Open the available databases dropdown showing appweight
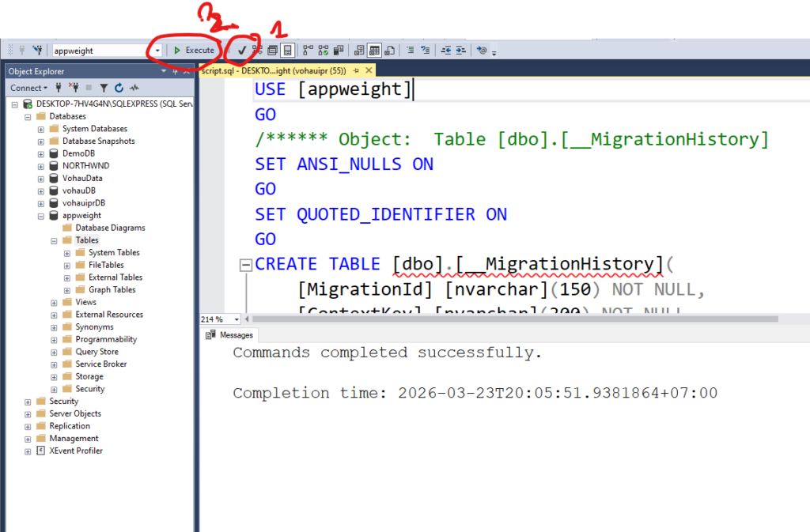810x532 pixels. point(157,51)
